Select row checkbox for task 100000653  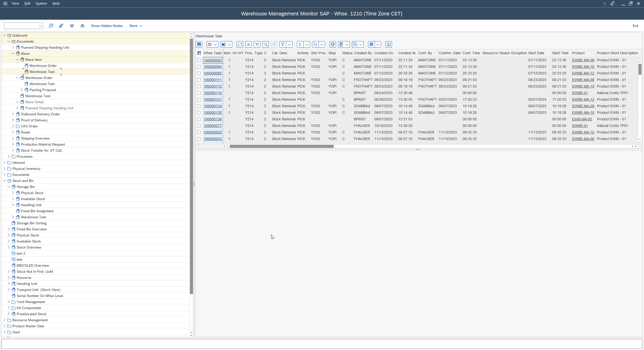pos(199,139)
